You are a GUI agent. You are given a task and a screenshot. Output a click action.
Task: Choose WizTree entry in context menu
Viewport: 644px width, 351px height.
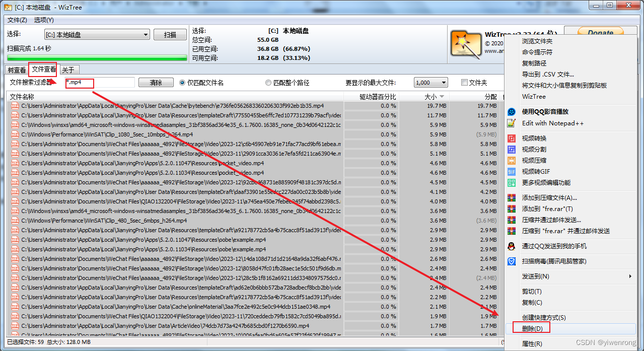pos(534,97)
